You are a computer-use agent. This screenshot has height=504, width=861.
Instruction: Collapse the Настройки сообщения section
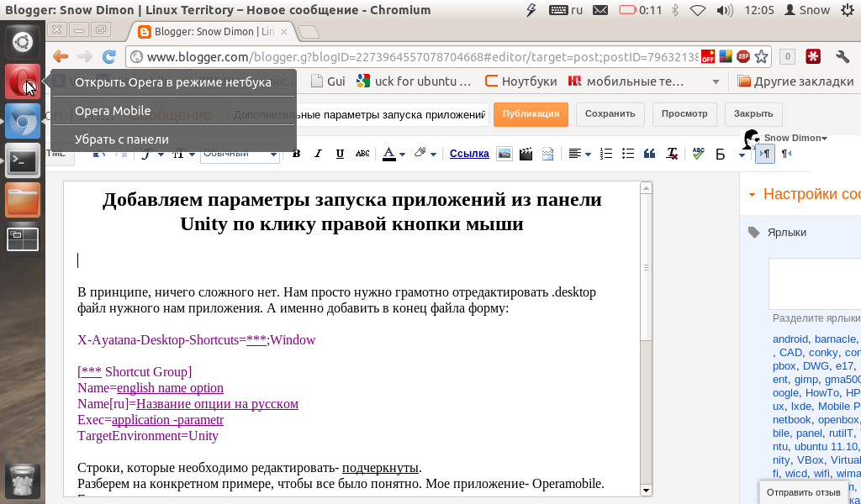pos(753,194)
